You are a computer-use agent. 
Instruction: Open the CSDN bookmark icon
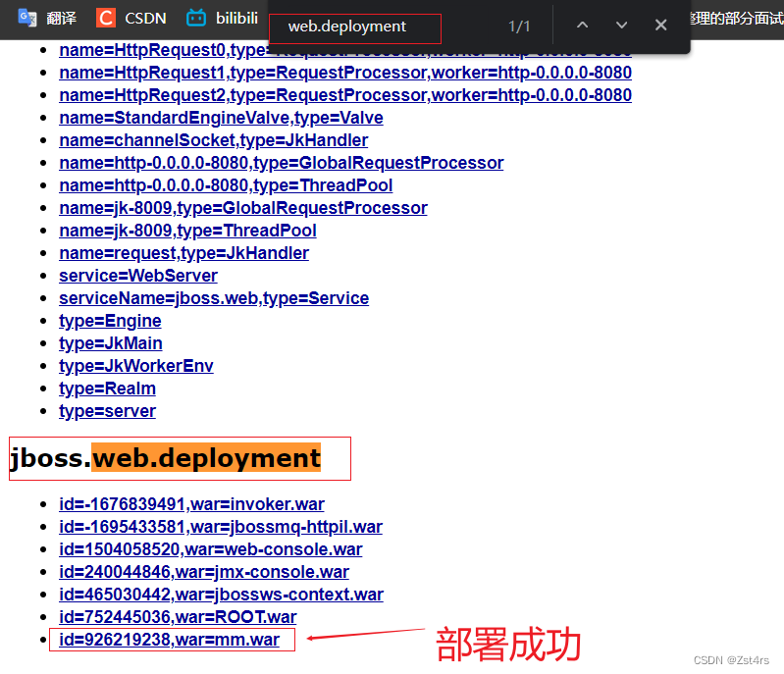coord(106,18)
